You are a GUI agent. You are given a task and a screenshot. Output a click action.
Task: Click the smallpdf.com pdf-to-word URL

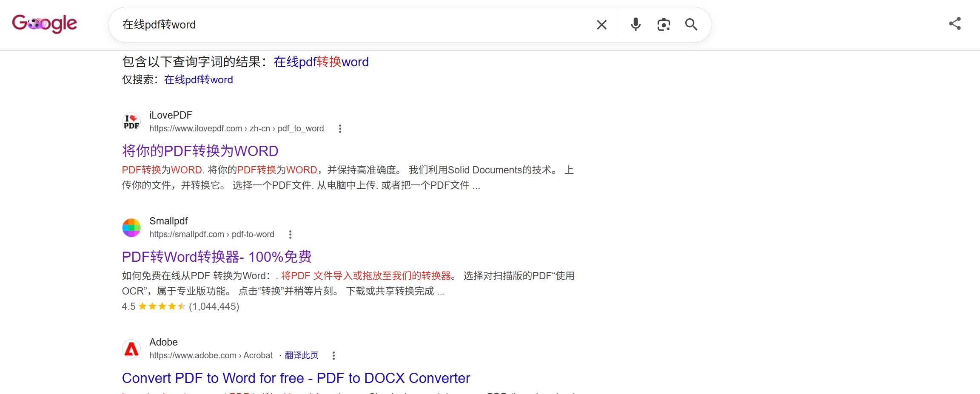pyautogui.click(x=212, y=234)
